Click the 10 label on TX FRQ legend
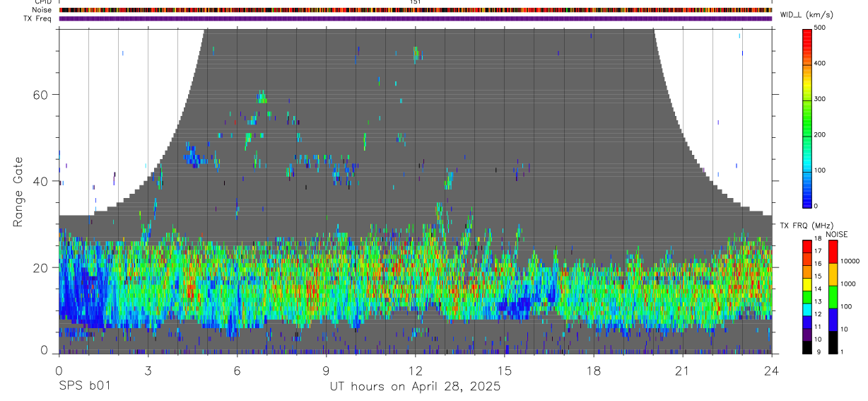Viewport: 868px width, 401px height. click(x=818, y=339)
